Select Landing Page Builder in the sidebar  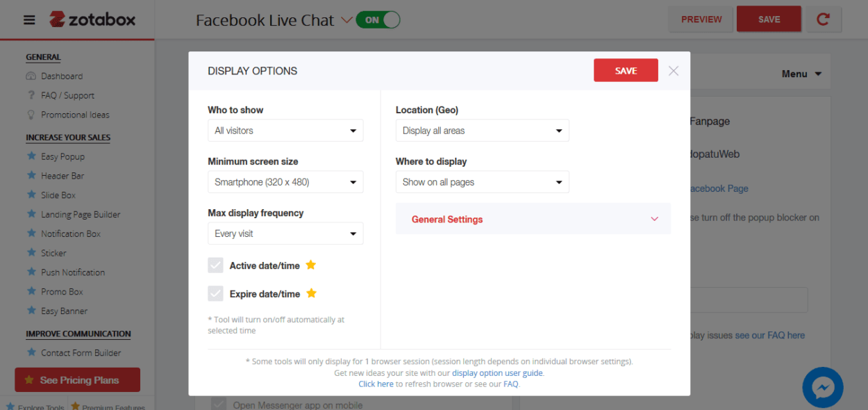[x=81, y=214]
